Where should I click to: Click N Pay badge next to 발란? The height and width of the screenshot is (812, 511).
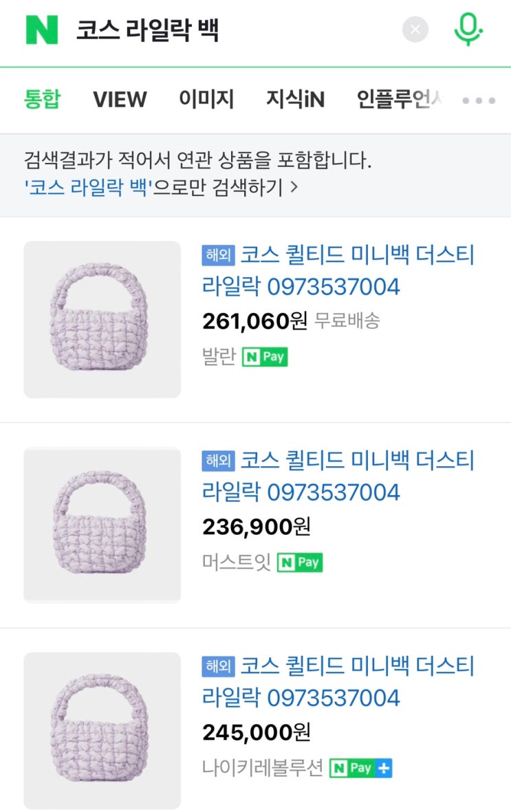click(x=265, y=357)
